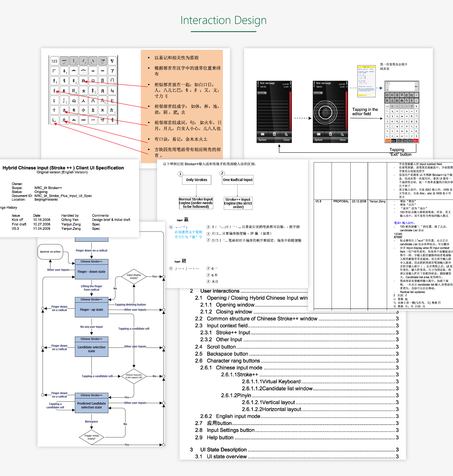The image size is (453, 476).
Task: Tap the envelope send icon in first phone
Action: coord(262,134)
